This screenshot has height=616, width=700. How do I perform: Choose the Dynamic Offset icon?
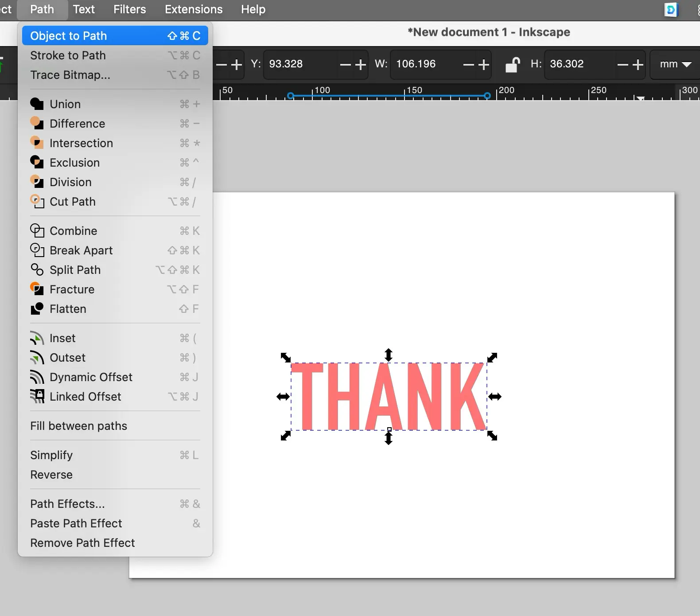37,377
